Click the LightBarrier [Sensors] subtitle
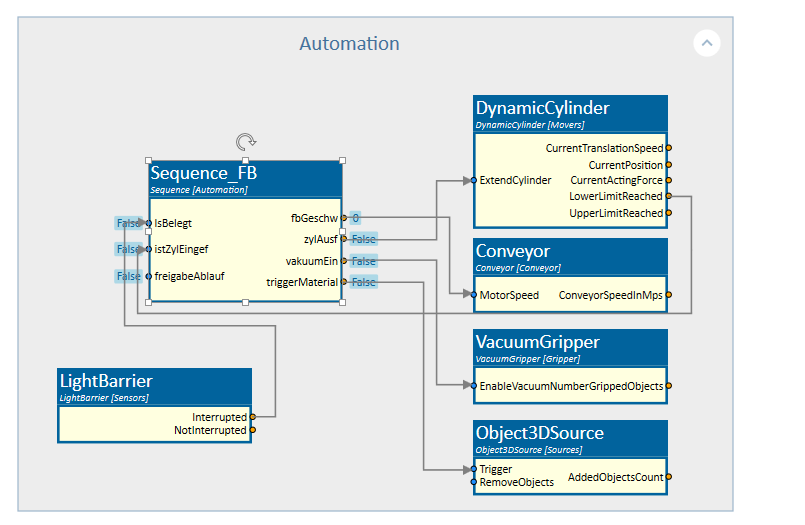Image resolution: width=805 pixels, height=525 pixels. (104, 398)
